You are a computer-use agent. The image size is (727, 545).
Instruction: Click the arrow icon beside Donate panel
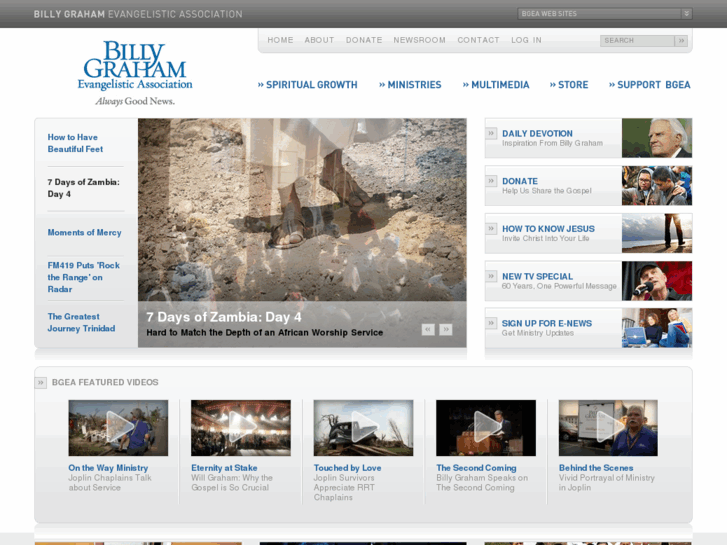click(x=491, y=181)
